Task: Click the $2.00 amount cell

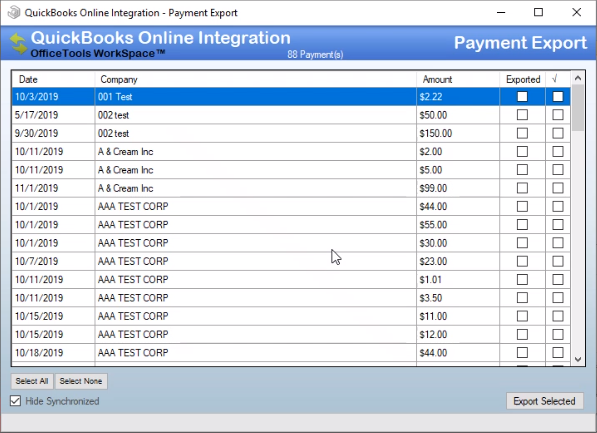Action: click(x=458, y=152)
